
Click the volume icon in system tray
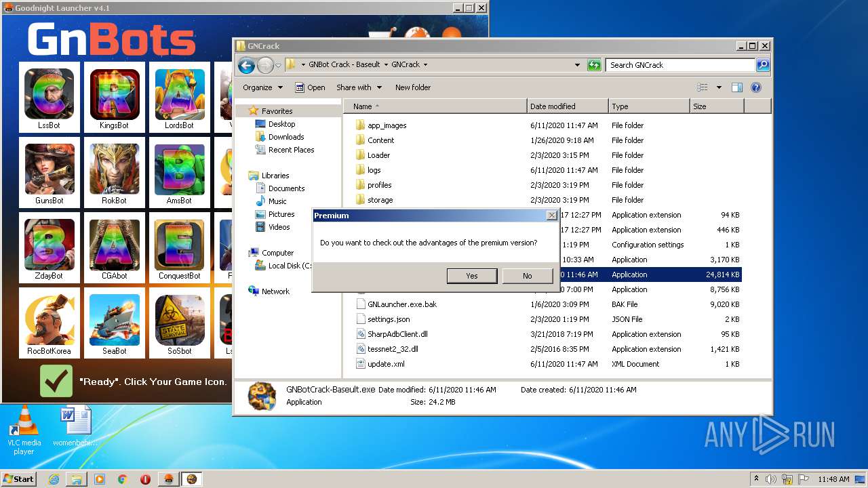tap(772, 479)
